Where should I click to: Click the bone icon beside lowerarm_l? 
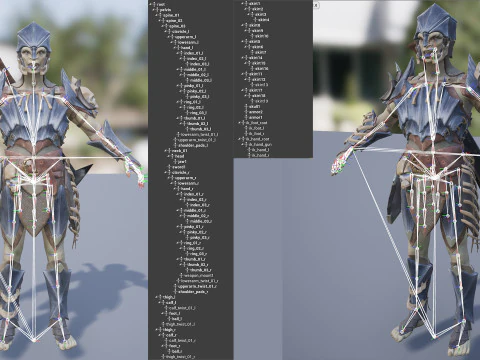click(x=176, y=42)
